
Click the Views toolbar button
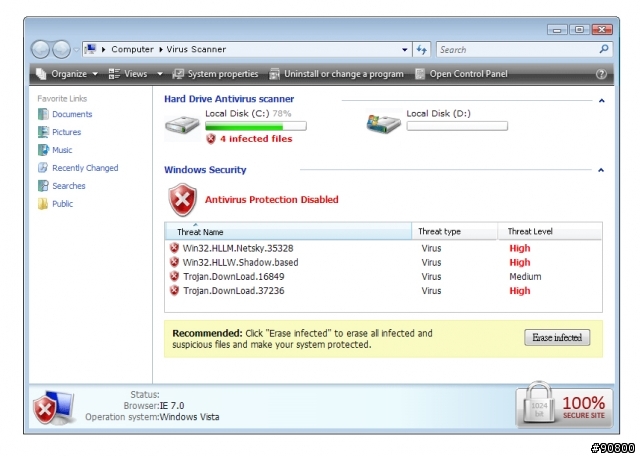[x=128, y=74]
